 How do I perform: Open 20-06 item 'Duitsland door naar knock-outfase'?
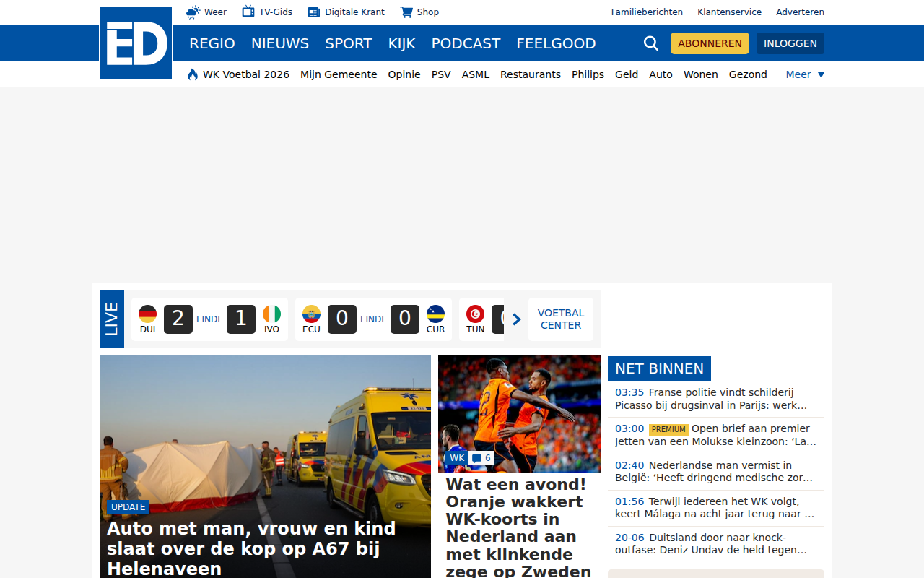715,544
